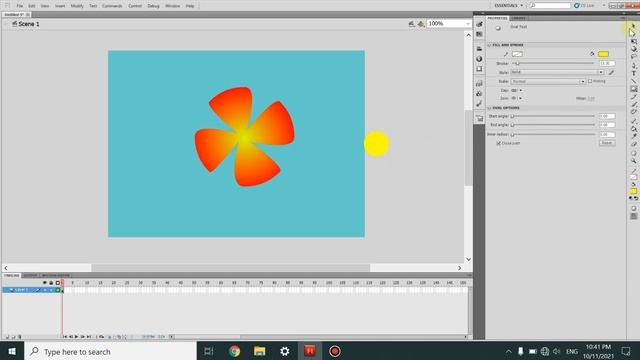Switch to the Library tab
The height and width of the screenshot is (360, 640).
click(x=518, y=18)
